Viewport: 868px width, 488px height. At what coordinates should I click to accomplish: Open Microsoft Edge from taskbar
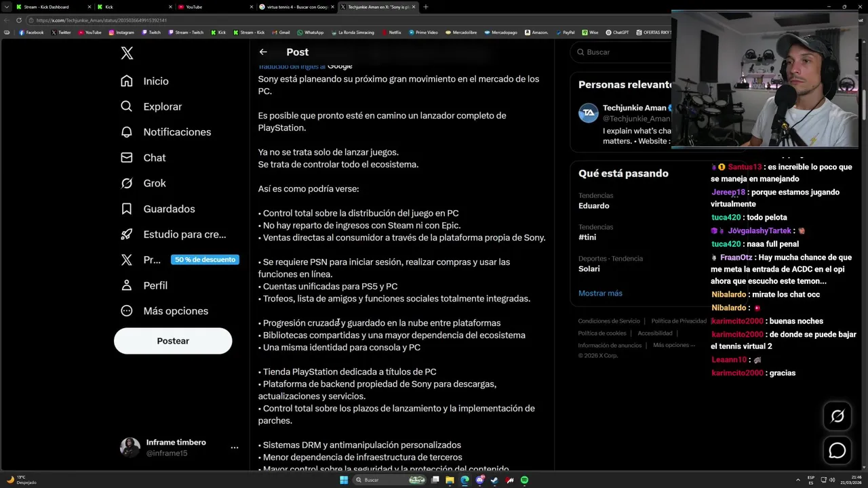pos(465,480)
